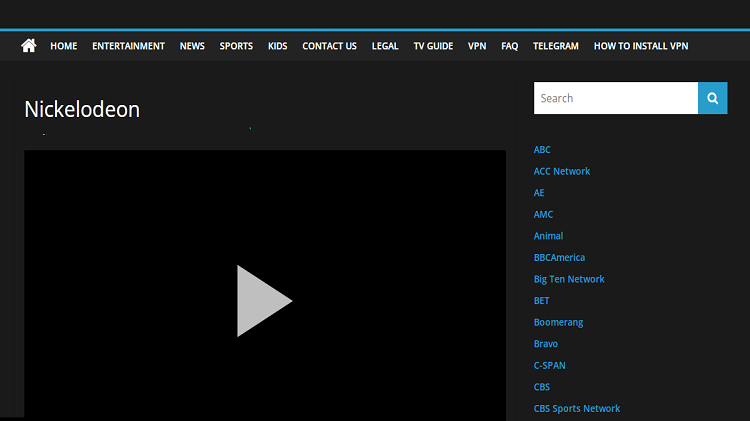Open the CONTACT US page
This screenshot has height=421, width=750.
(329, 46)
